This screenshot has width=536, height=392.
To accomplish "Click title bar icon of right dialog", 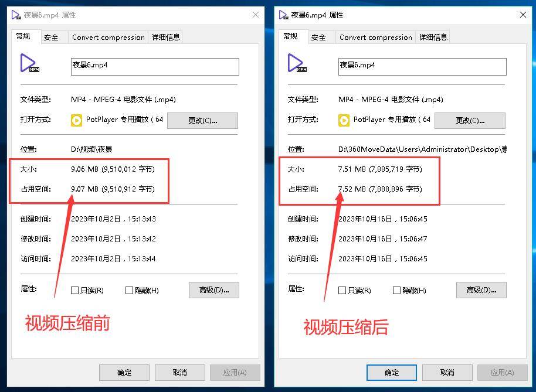I will pos(283,15).
